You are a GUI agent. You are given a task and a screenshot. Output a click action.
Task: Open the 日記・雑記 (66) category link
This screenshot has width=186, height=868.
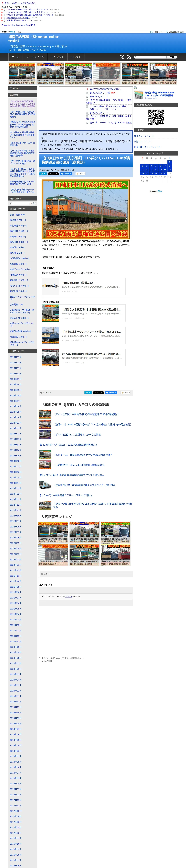17,215
